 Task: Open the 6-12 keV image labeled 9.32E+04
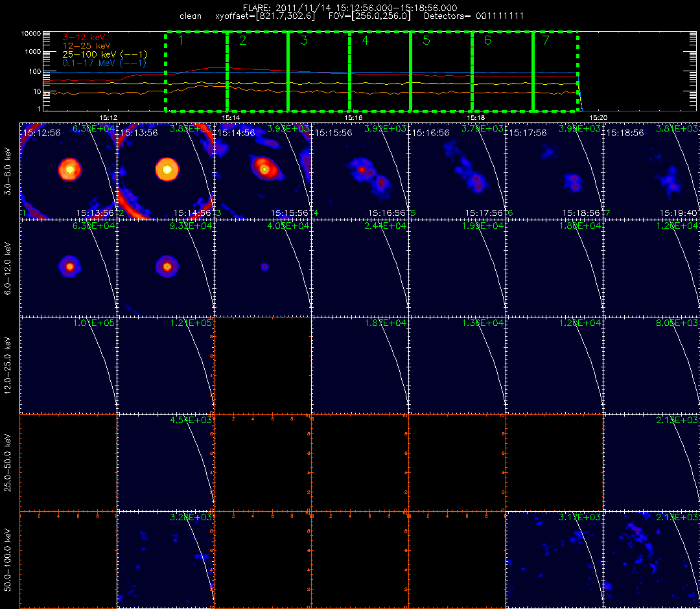pyautogui.click(x=166, y=268)
